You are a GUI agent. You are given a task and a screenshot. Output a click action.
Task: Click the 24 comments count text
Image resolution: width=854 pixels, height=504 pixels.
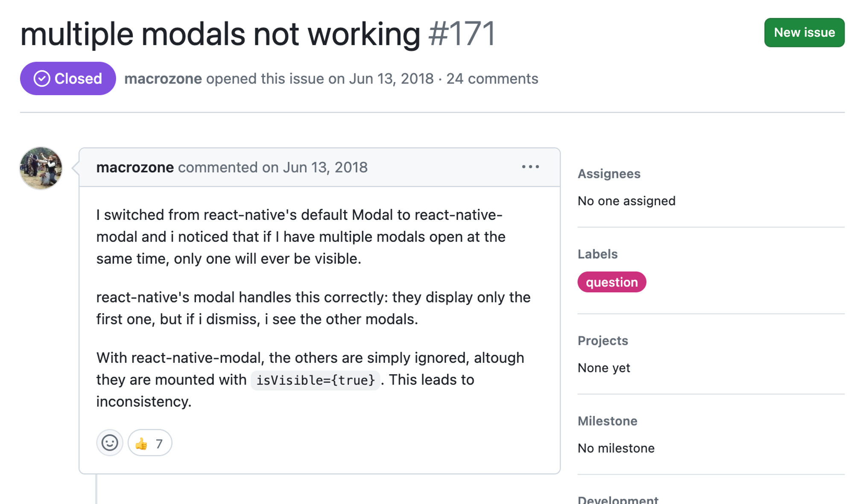pos(492,79)
